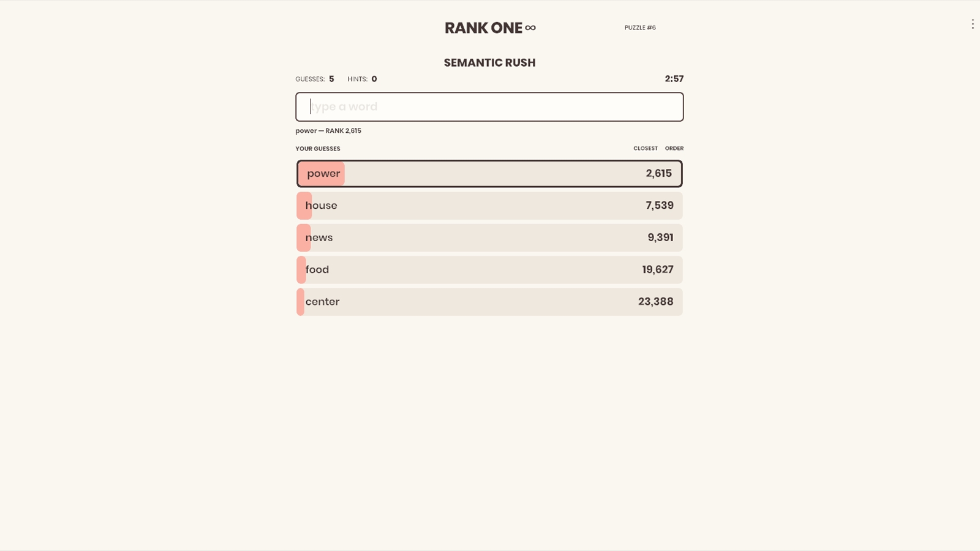This screenshot has height=551, width=980.
Task: Open the three-dot options menu
Action: click(972, 24)
